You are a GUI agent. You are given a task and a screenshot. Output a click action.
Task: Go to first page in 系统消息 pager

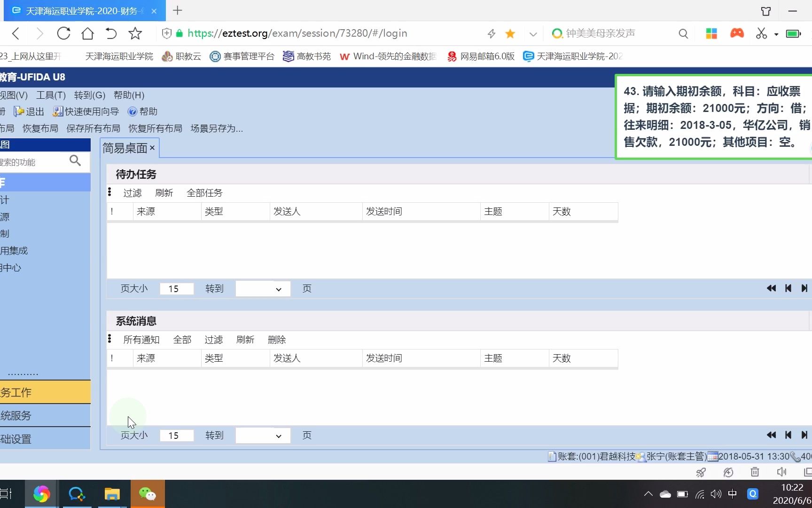click(771, 435)
